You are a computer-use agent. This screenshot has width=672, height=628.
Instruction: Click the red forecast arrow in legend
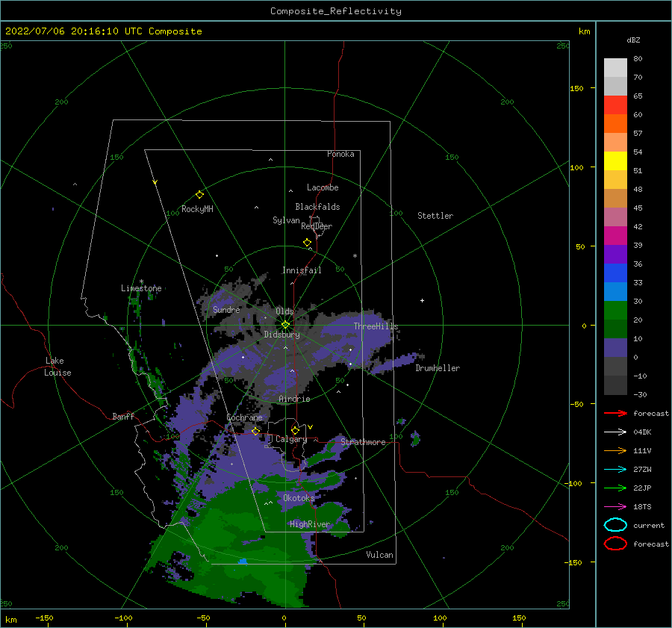coord(615,413)
